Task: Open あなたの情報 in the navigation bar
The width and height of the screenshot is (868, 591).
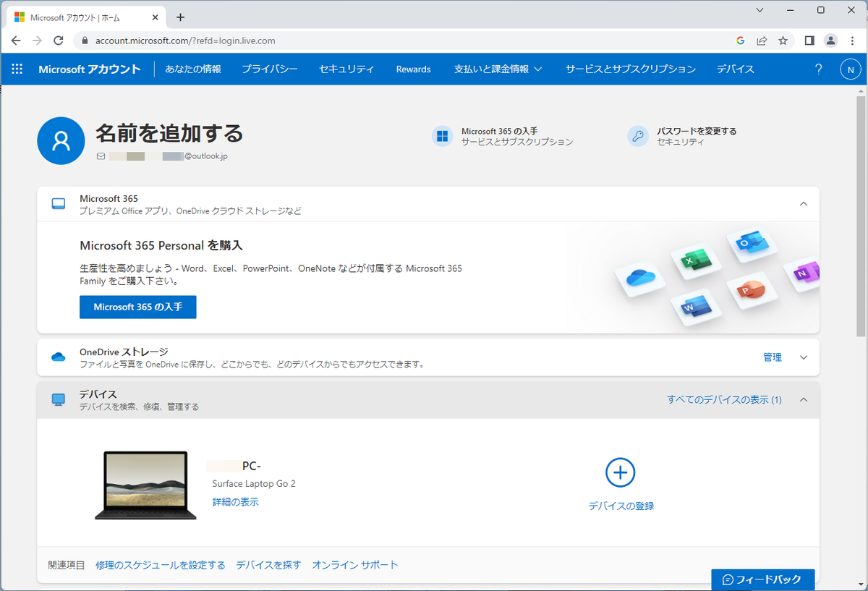Action: point(193,69)
